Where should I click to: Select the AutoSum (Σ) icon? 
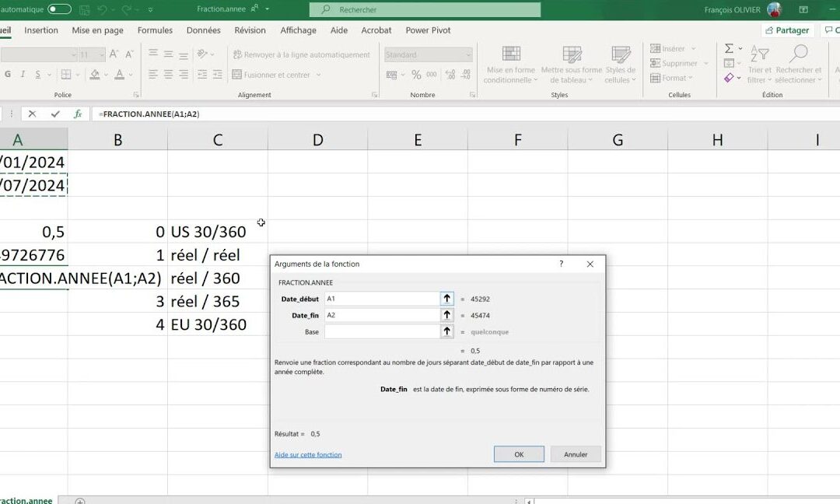(730, 48)
